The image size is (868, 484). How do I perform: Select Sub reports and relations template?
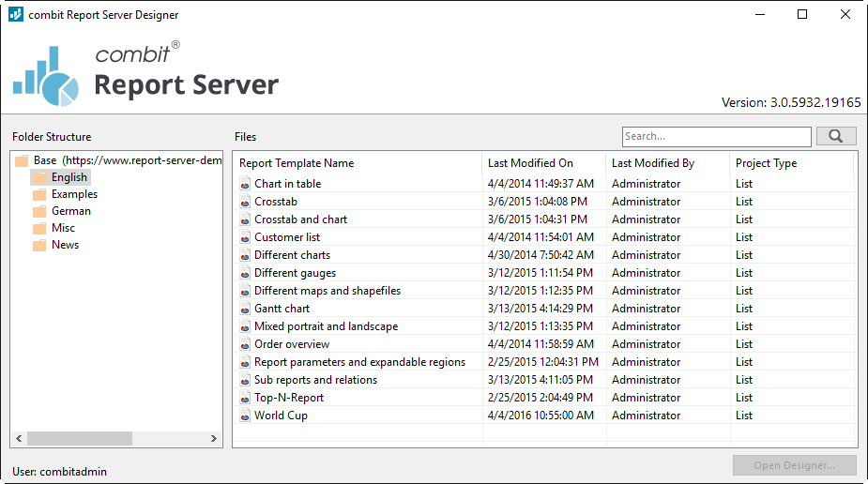point(315,380)
